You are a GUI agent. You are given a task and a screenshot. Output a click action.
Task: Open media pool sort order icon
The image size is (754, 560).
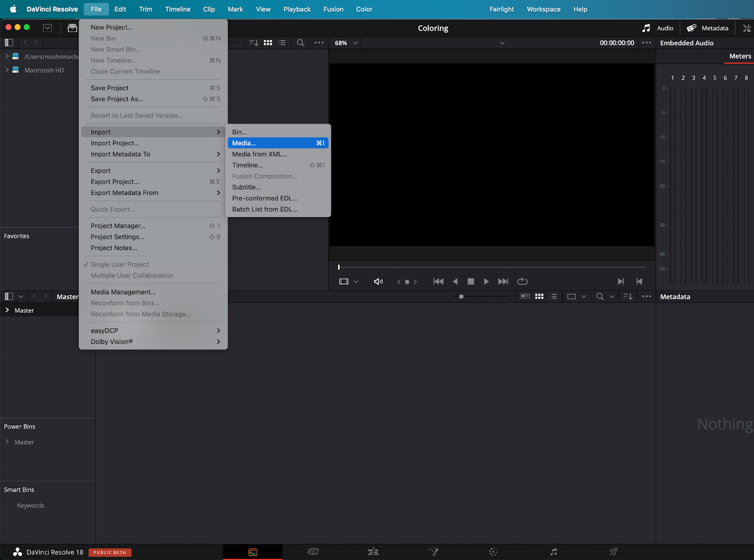click(628, 297)
